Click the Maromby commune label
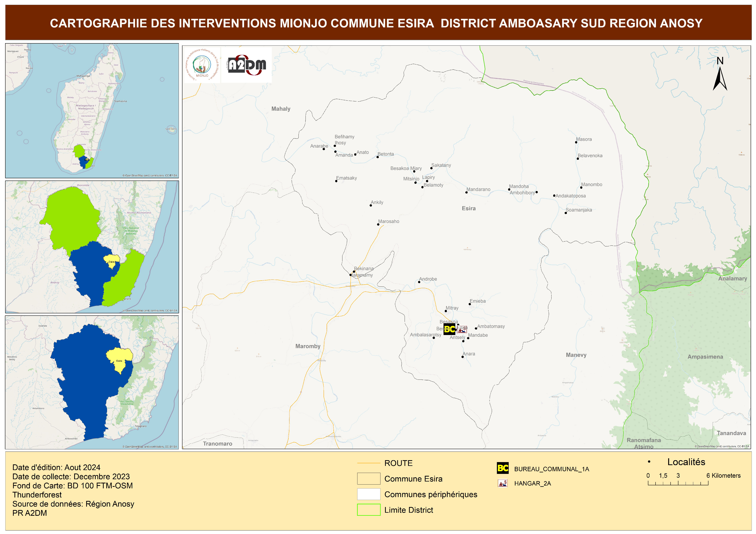This screenshot has height=534, width=756. [x=308, y=346]
